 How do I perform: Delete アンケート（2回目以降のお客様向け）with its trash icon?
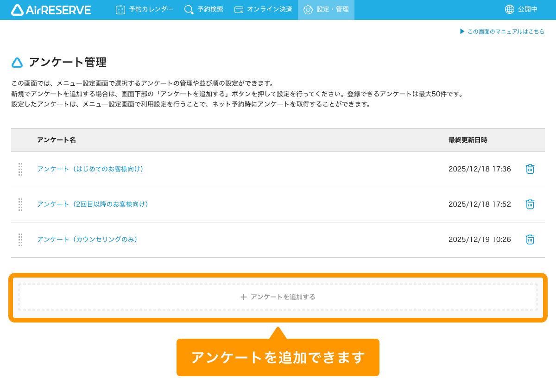(530, 204)
